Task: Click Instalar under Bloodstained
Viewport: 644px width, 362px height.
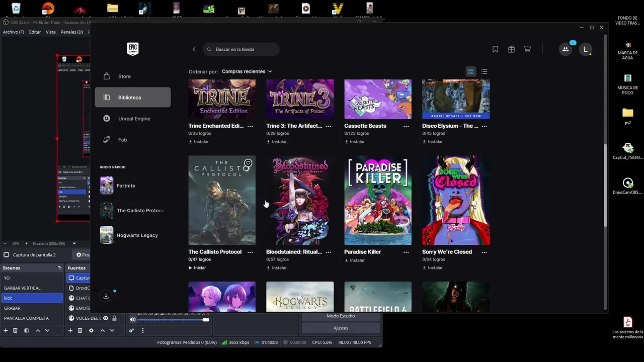Action: [277, 268]
